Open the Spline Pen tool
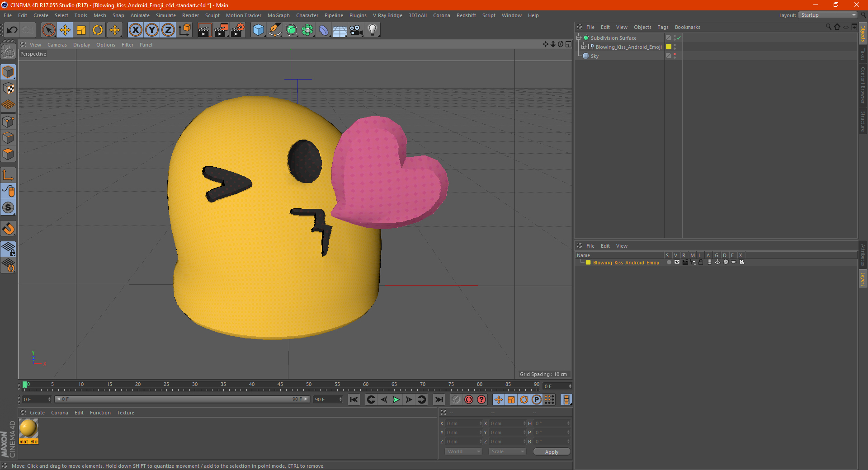Image resolution: width=868 pixels, height=470 pixels. pos(274,30)
